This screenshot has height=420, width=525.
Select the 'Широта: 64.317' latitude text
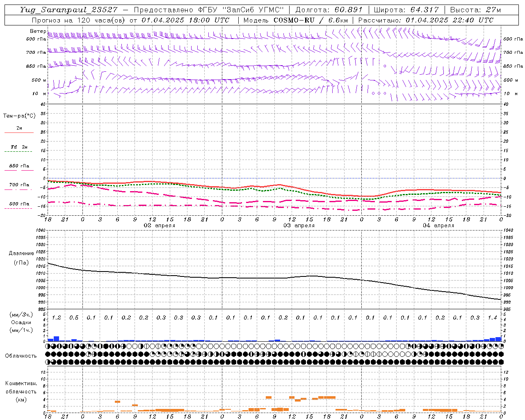click(406, 10)
